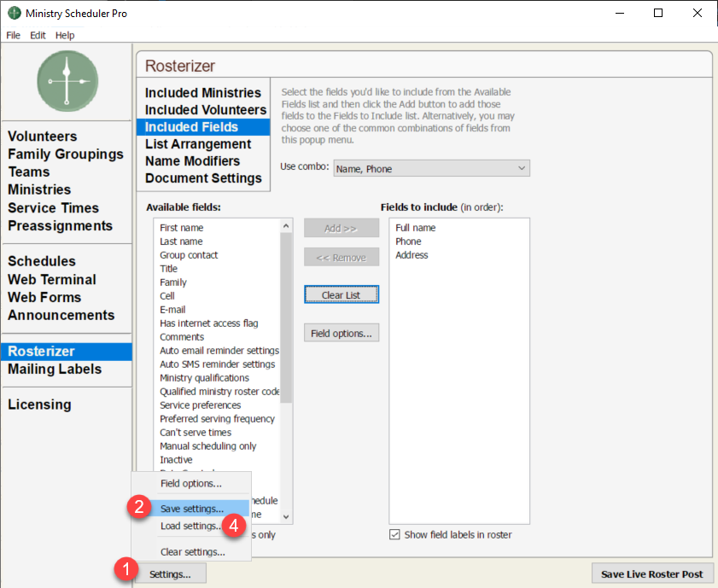Click Save Live Roster Post button
This screenshot has width=718, height=588.
(x=651, y=574)
